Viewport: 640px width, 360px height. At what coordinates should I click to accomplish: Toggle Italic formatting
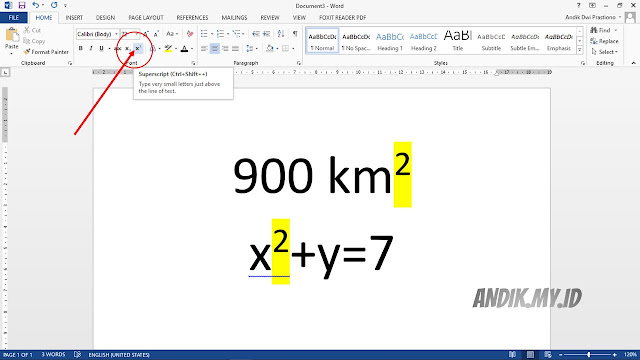[x=91, y=49]
